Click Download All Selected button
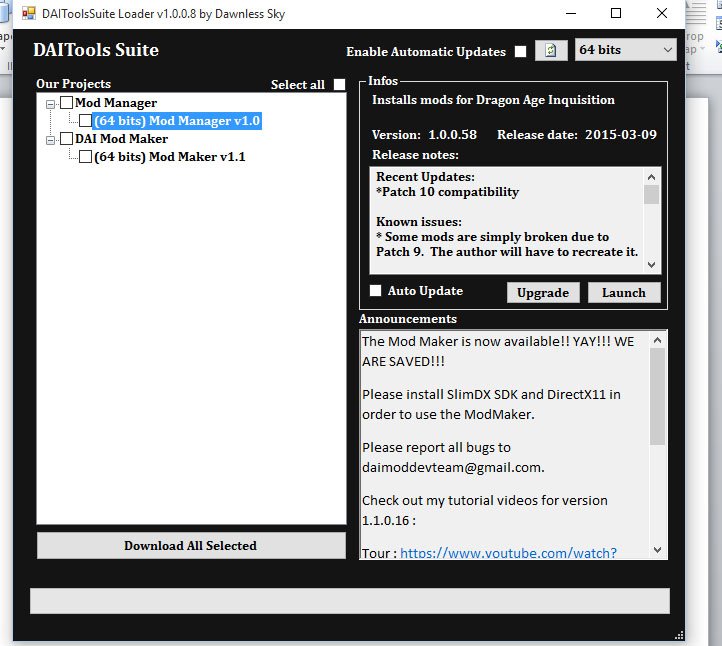This screenshot has width=722, height=646. (191, 546)
